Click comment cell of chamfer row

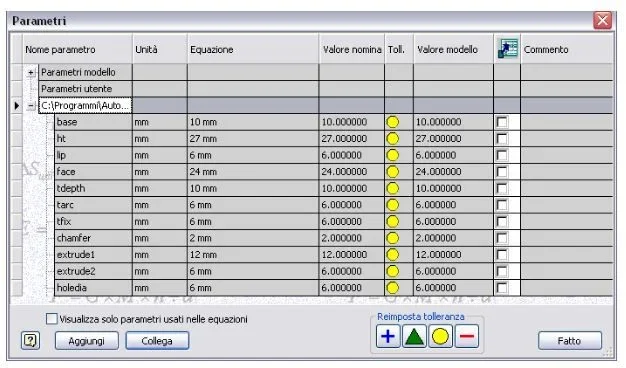click(567, 238)
